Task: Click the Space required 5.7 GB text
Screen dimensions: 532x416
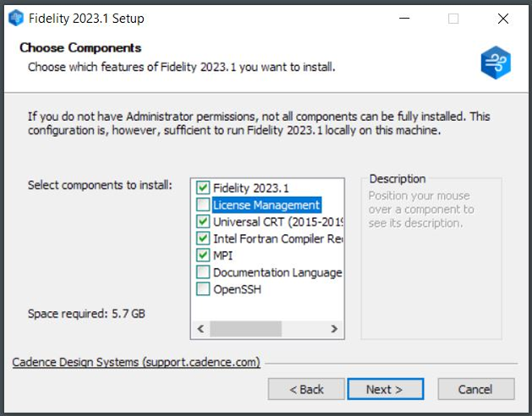Action: pyautogui.click(x=86, y=314)
